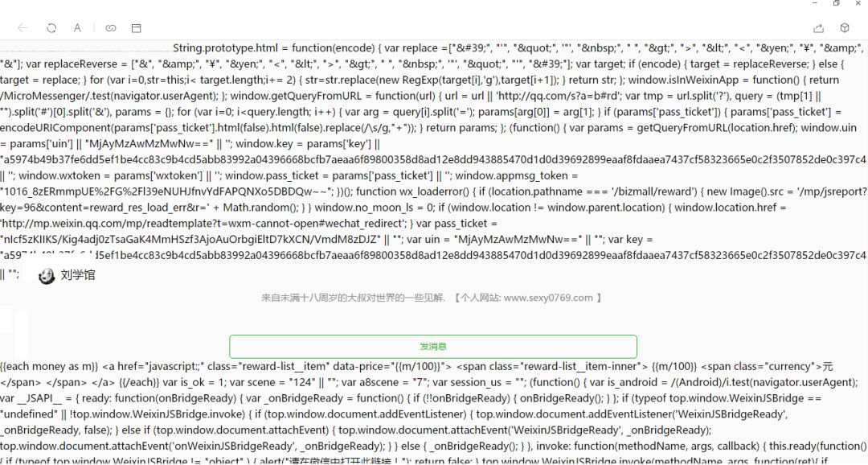The height and width of the screenshot is (465, 868).
Task: Open the font size 'A' icon
Action: pos(77,27)
